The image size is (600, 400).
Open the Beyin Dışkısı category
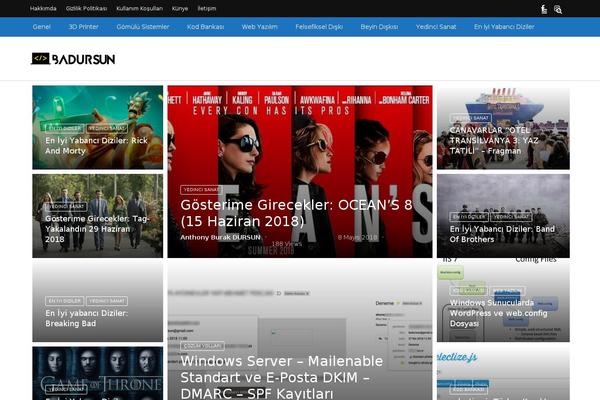click(379, 27)
